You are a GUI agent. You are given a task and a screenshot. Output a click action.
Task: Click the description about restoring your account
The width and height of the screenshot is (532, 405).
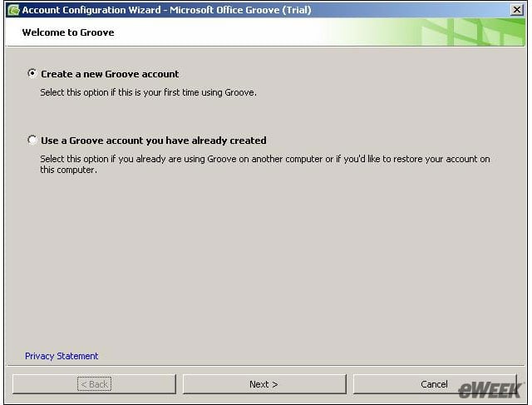coord(265,165)
